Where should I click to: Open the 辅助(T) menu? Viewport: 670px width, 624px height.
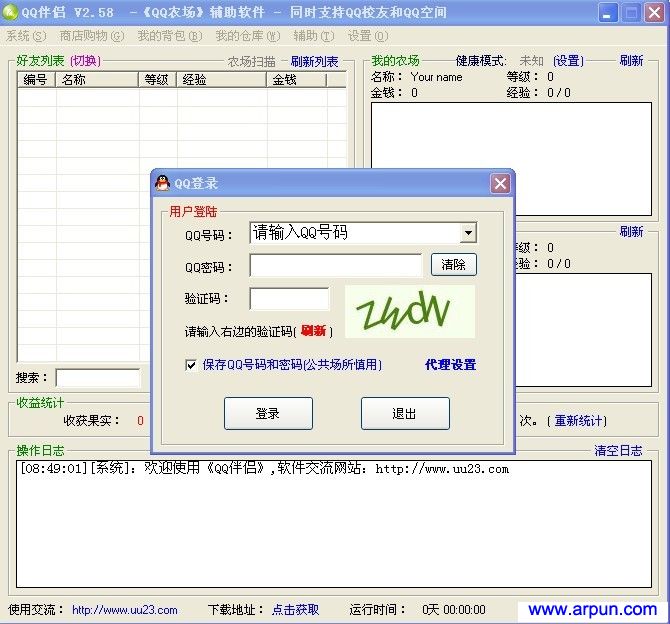click(314, 36)
